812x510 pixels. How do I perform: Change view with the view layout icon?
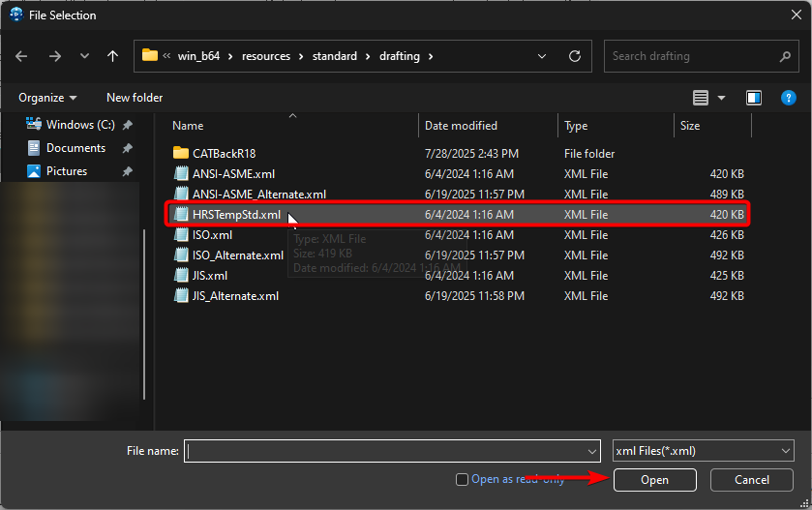pos(701,98)
